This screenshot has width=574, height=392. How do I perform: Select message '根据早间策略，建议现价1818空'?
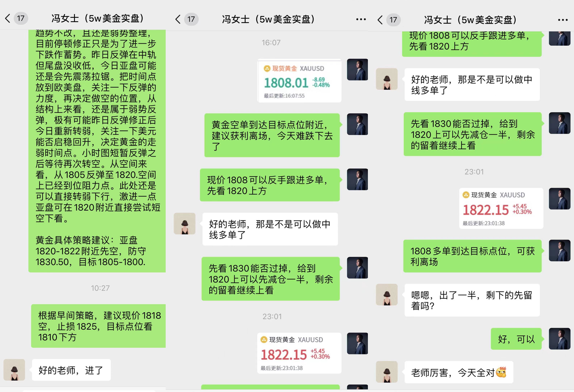[99, 326]
